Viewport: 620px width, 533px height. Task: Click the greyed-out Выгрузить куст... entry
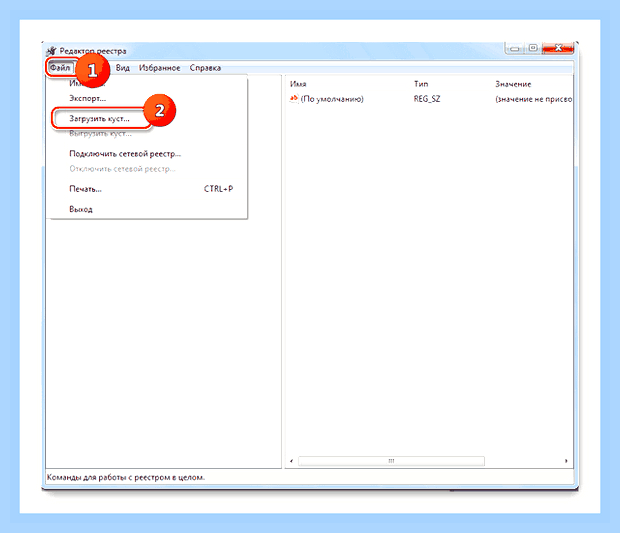coord(147,134)
